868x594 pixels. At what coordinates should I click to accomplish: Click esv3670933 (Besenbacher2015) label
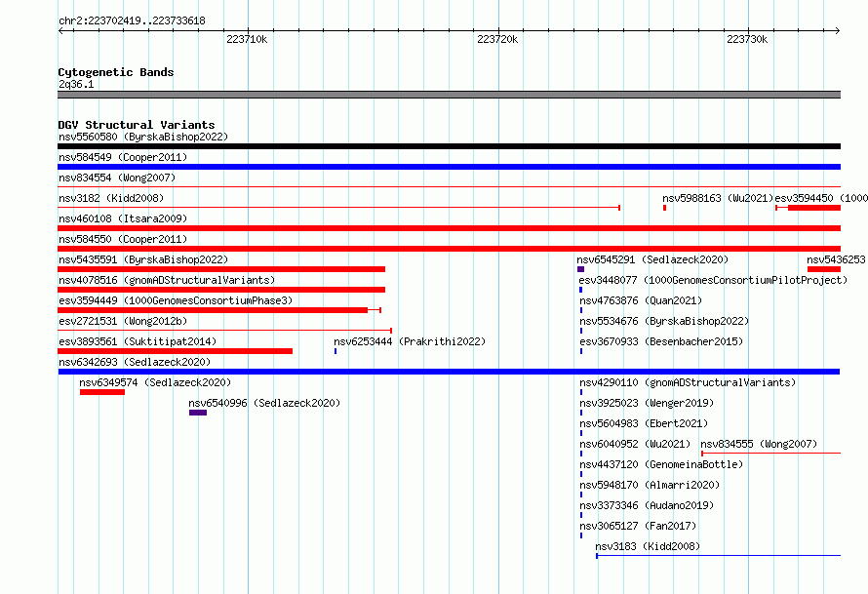(x=661, y=341)
